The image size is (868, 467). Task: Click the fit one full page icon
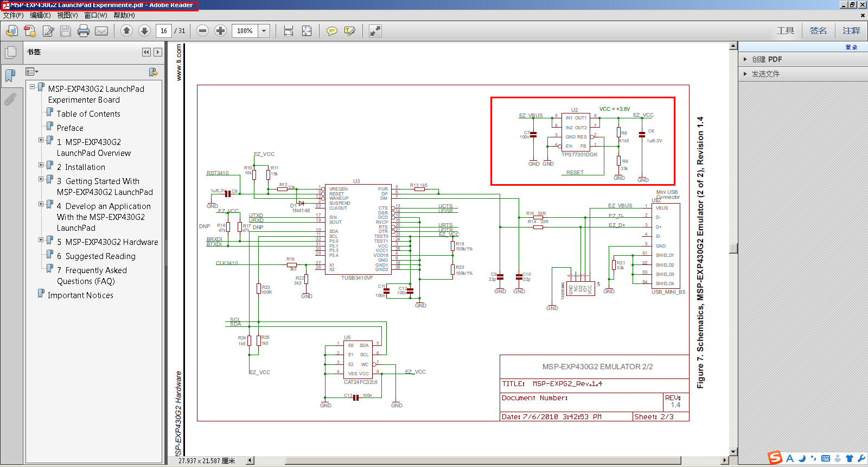click(x=307, y=31)
